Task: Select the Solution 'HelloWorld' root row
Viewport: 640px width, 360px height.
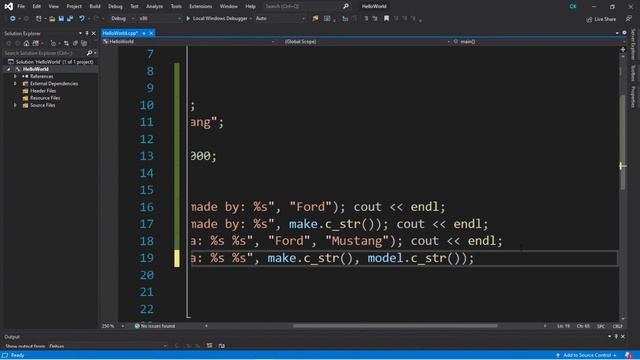Action: (x=51, y=62)
